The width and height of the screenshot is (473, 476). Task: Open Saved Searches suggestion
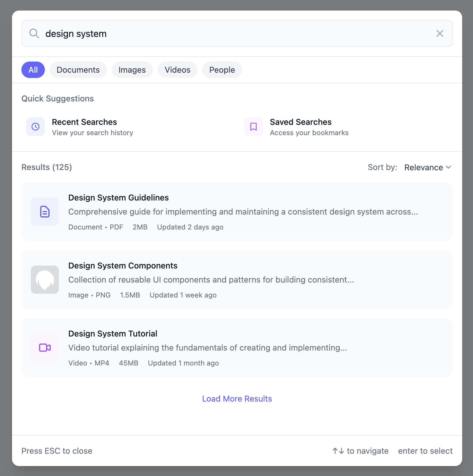tap(346, 127)
